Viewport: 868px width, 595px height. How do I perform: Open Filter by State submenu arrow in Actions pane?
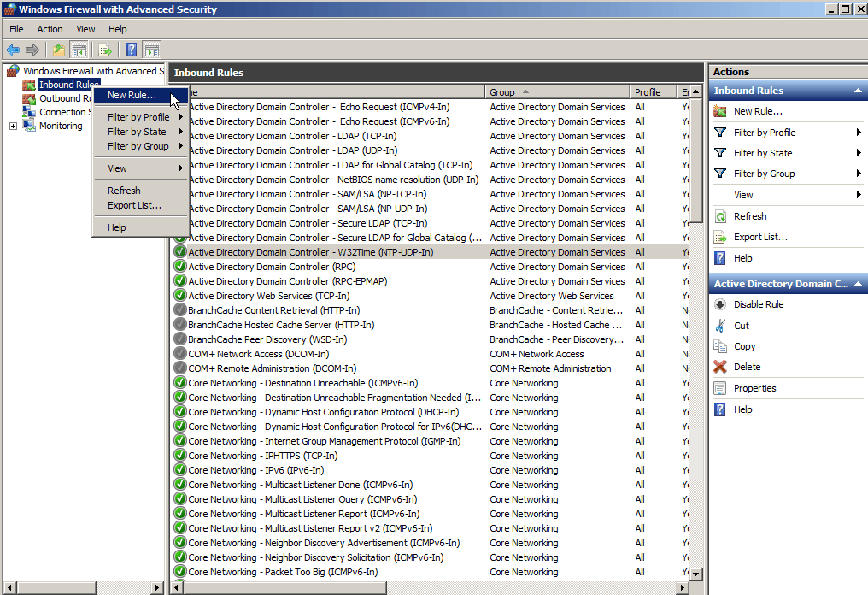(x=859, y=153)
